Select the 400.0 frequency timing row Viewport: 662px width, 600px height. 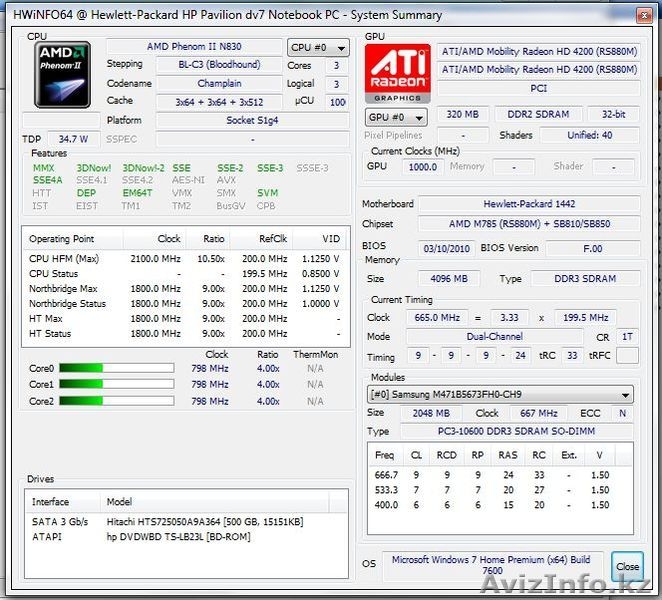pyautogui.click(x=500, y=505)
